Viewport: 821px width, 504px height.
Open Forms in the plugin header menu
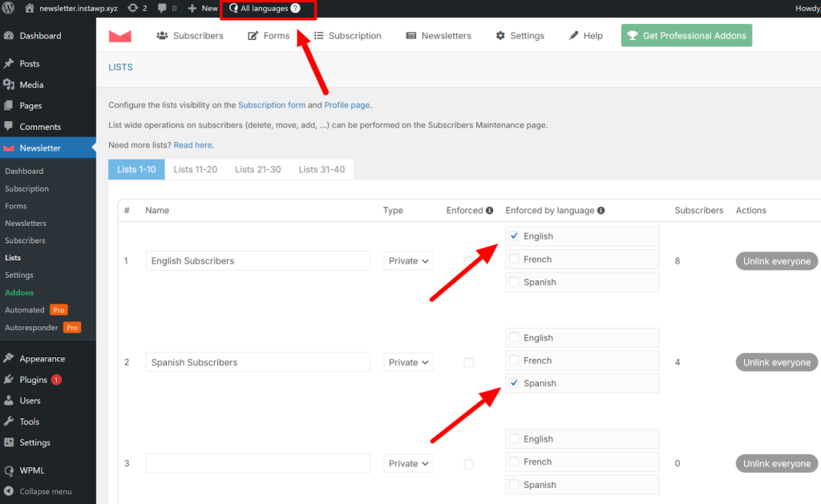[x=269, y=35]
